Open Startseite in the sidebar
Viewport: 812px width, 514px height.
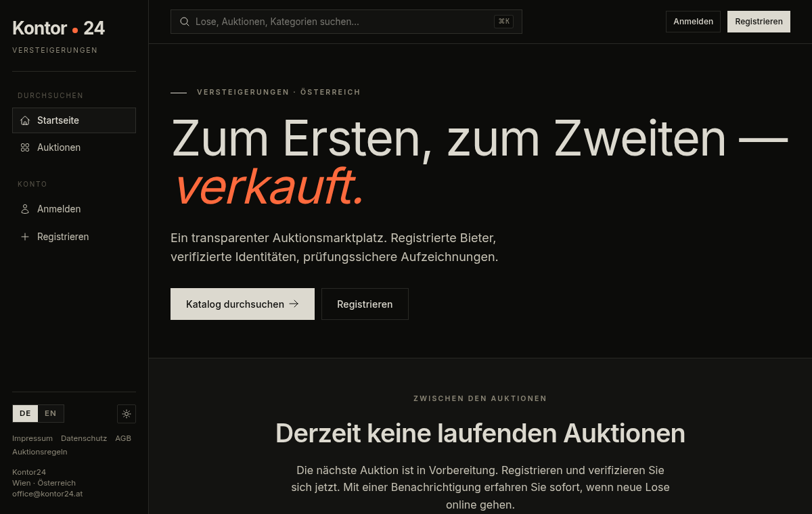pyautogui.click(x=74, y=120)
